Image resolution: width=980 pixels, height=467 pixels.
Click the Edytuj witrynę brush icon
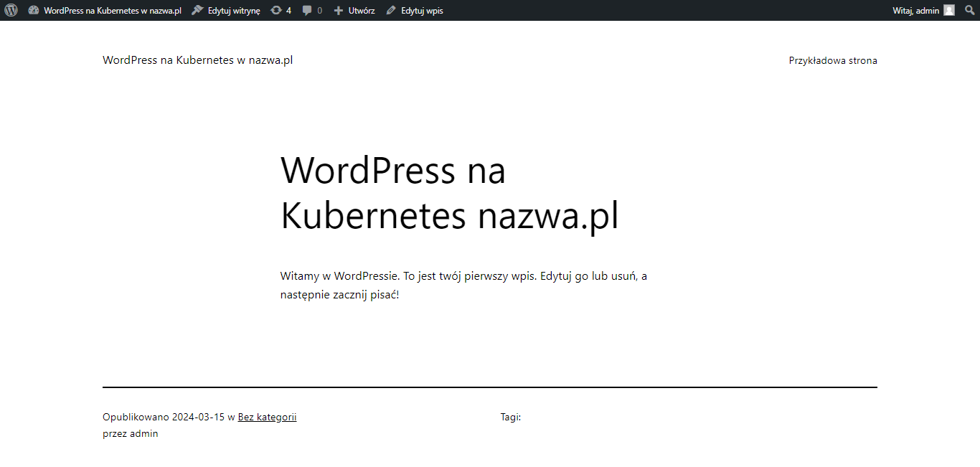click(198, 11)
